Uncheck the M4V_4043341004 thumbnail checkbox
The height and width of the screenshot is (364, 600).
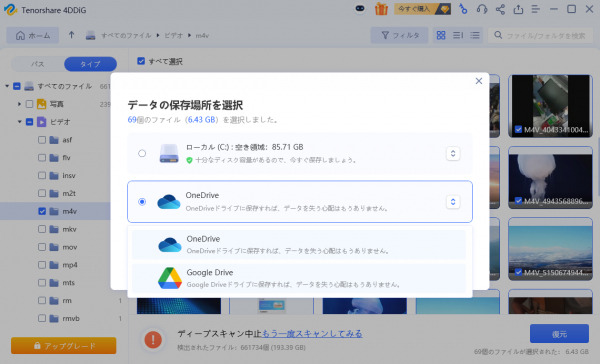518,129
